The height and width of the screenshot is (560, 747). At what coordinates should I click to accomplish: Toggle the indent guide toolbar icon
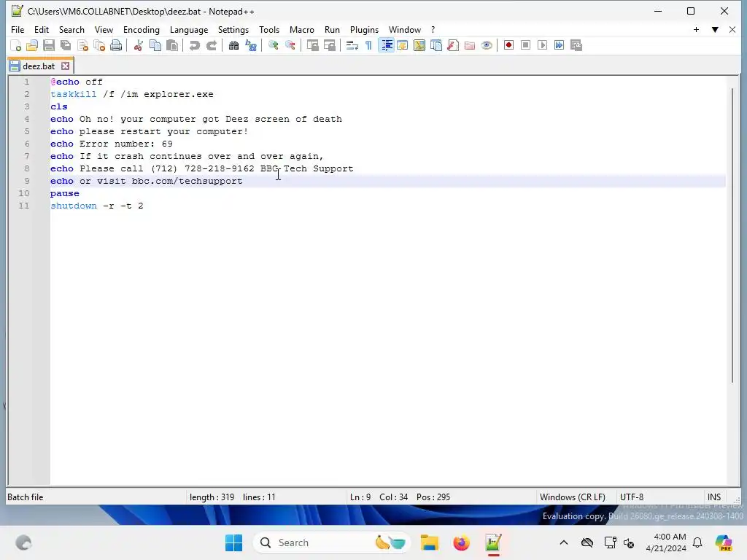pyautogui.click(x=387, y=45)
